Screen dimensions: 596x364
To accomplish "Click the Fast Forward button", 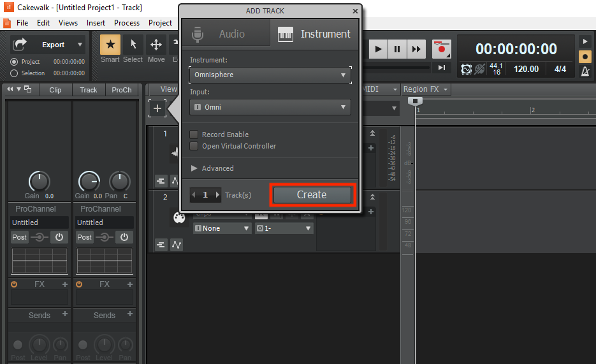I will (x=416, y=49).
